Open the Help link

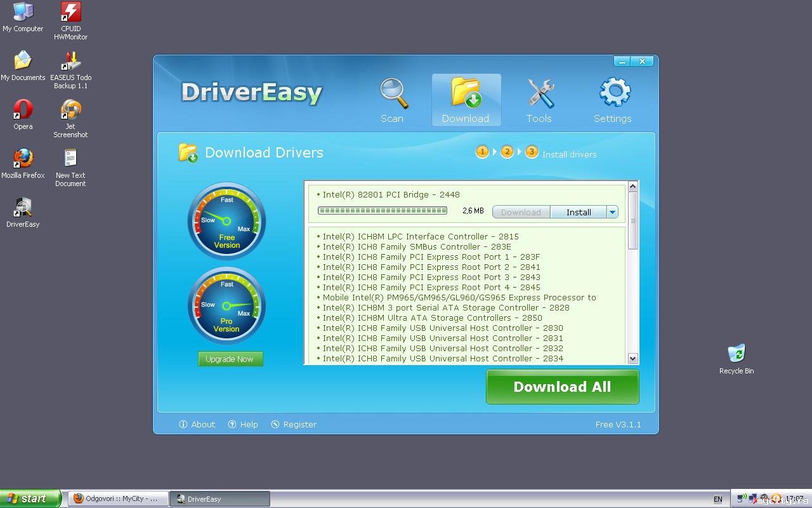pos(243,424)
